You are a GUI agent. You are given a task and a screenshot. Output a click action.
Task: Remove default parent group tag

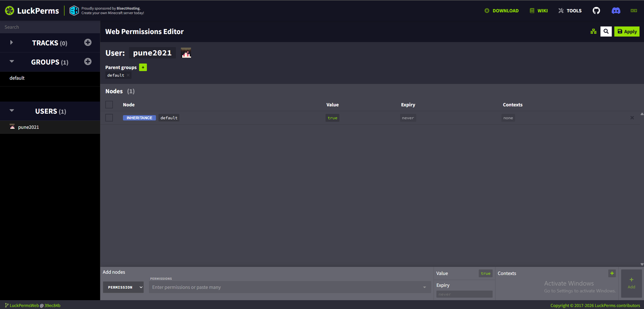[128, 75]
